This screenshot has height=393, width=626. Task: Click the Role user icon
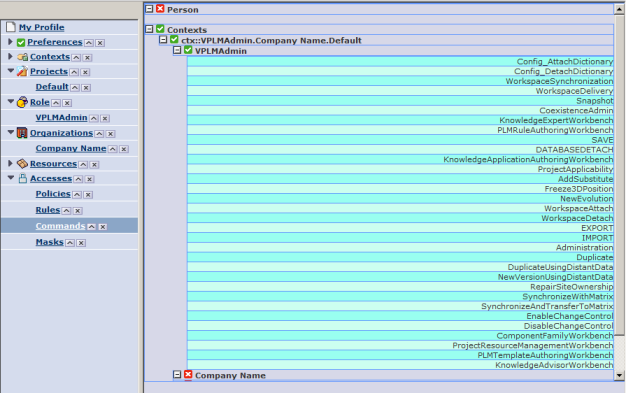click(22, 102)
